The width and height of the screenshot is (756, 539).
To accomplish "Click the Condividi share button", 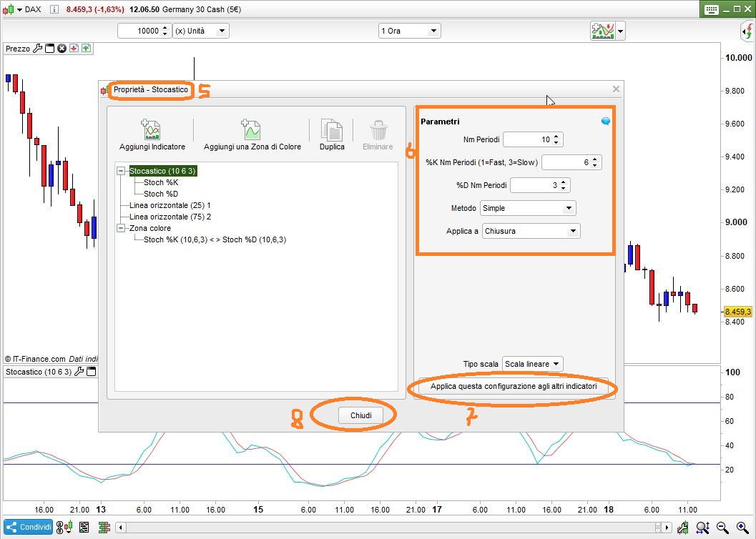I will click(x=29, y=528).
